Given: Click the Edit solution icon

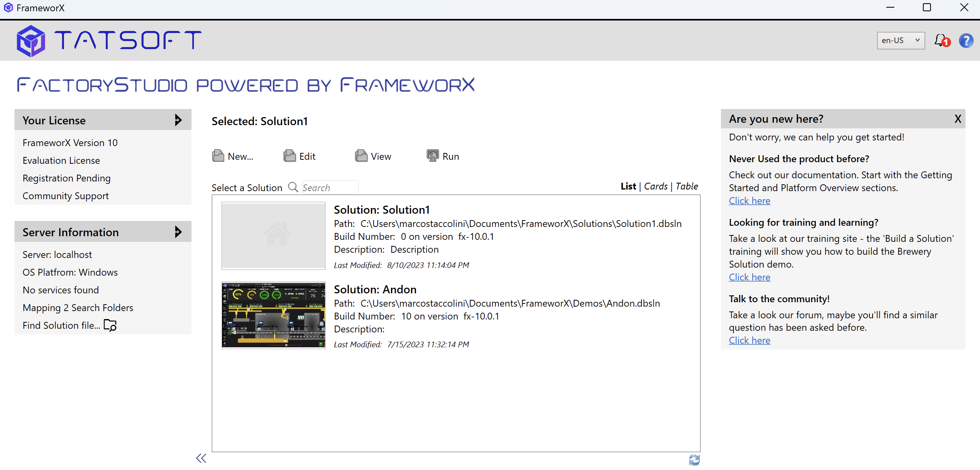Looking at the screenshot, I should click(x=289, y=156).
